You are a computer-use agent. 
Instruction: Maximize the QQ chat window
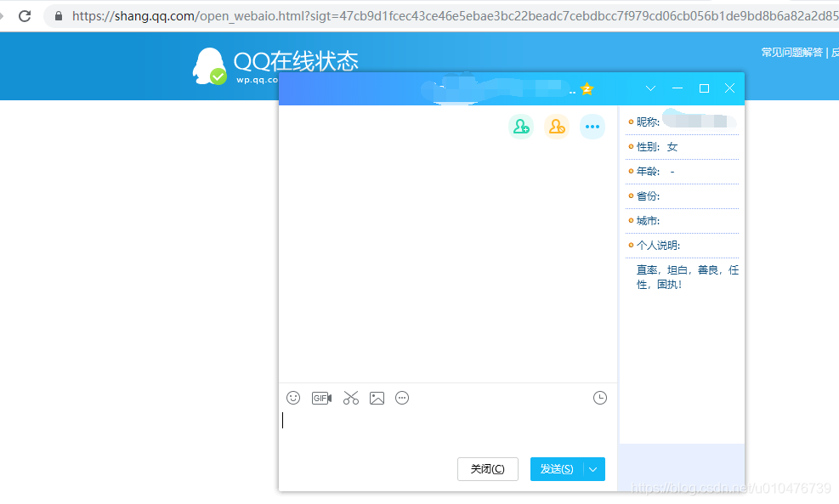(x=704, y=88)
